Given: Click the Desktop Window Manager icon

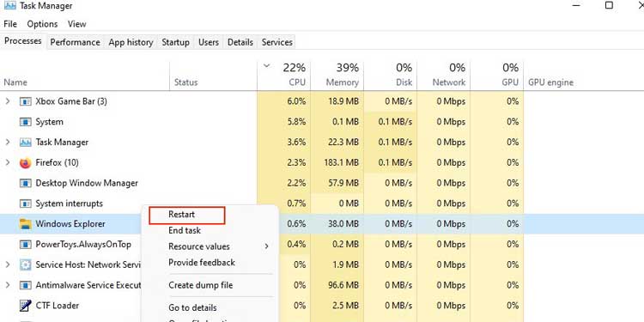Looking at the screenshot, I should pyautogui.click(x=26, y=183).
